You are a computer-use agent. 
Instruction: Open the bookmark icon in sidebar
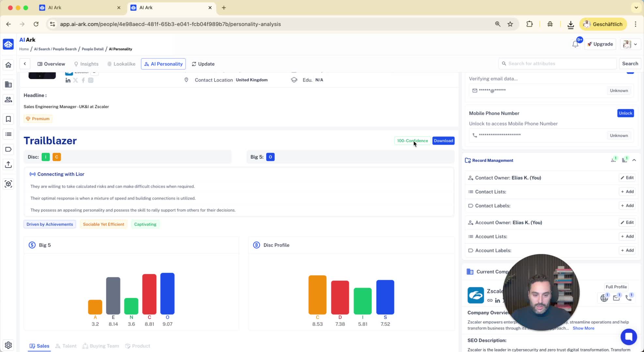[x=8, y=119]
